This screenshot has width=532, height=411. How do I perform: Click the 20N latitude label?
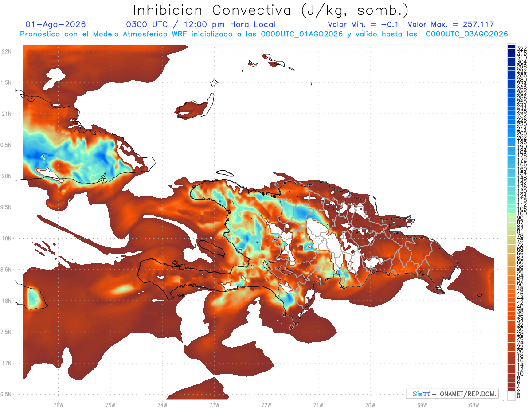pyautogui.click(x=6, y=176)
